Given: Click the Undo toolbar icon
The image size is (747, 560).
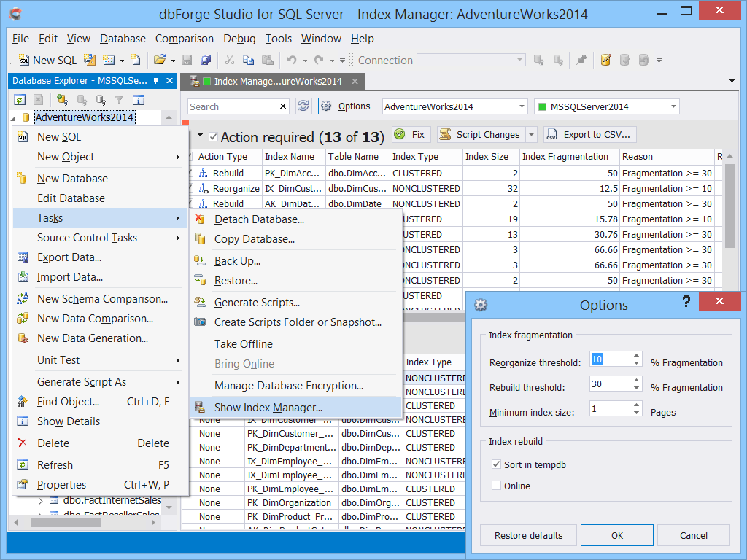Looking at the screenshot, I should tap(292, 60).
